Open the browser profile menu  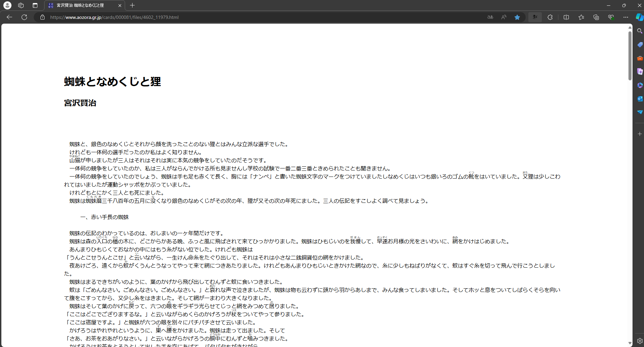pos(7,5)
